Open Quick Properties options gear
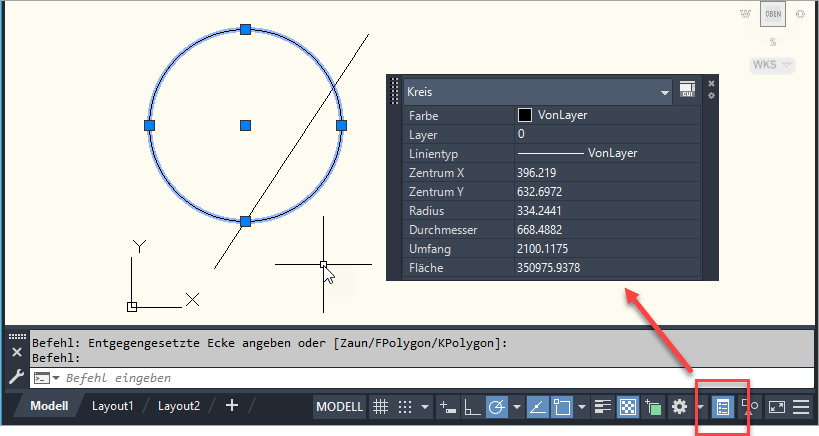The width and height of the screenshot is (819, 436). [x=711, y=96]
